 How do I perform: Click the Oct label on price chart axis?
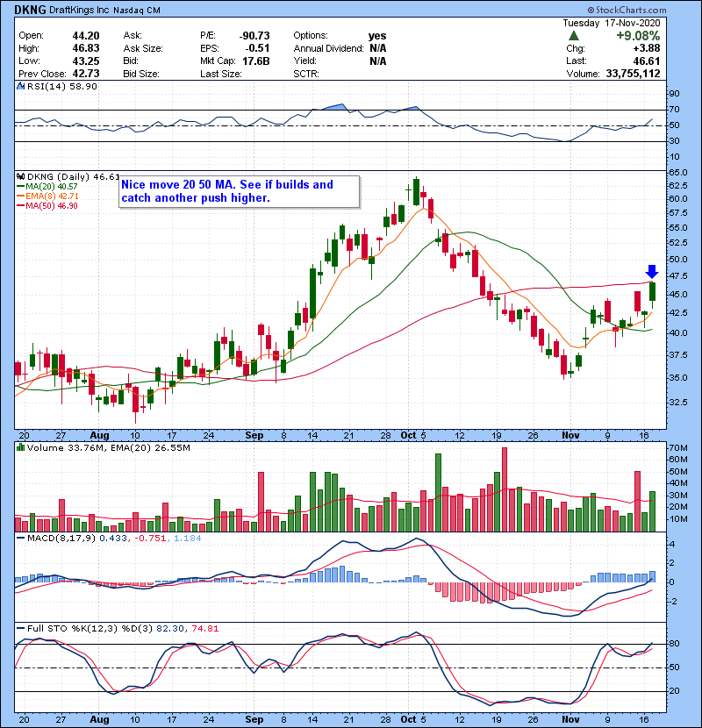[x=408, y=436]
